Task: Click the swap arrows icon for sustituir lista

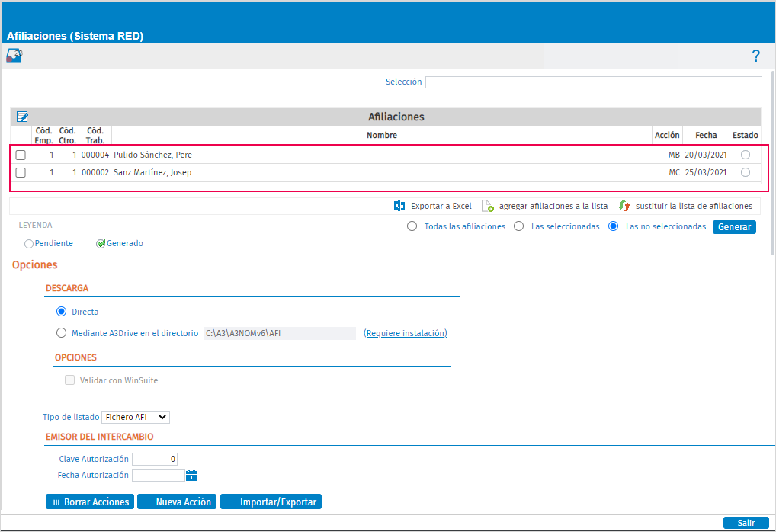Action: 624,206
